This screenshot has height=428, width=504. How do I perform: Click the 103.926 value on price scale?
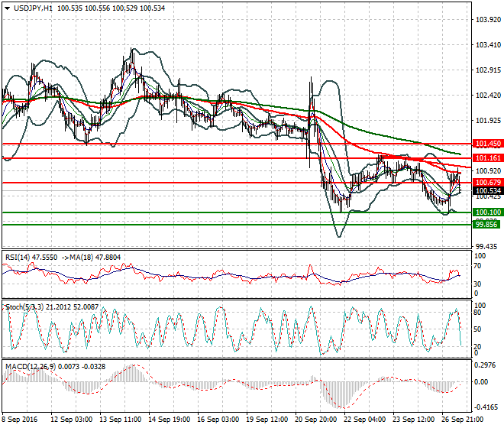pyautogui.click(x=486, y=20)
